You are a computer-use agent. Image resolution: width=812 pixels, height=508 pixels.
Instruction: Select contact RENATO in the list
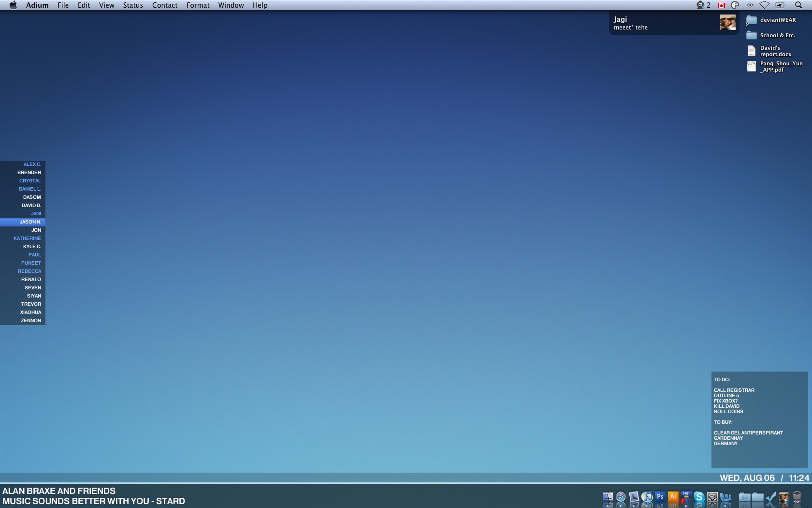coord(23,280)
